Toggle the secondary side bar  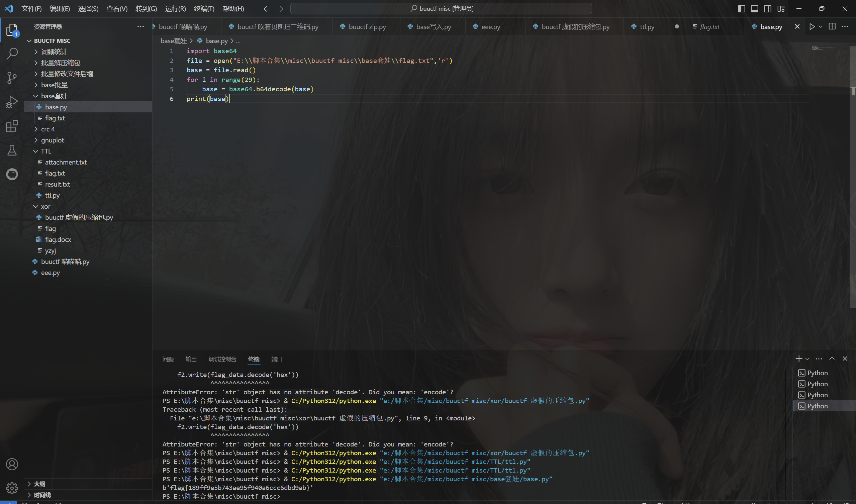click(x=768, y=9)
